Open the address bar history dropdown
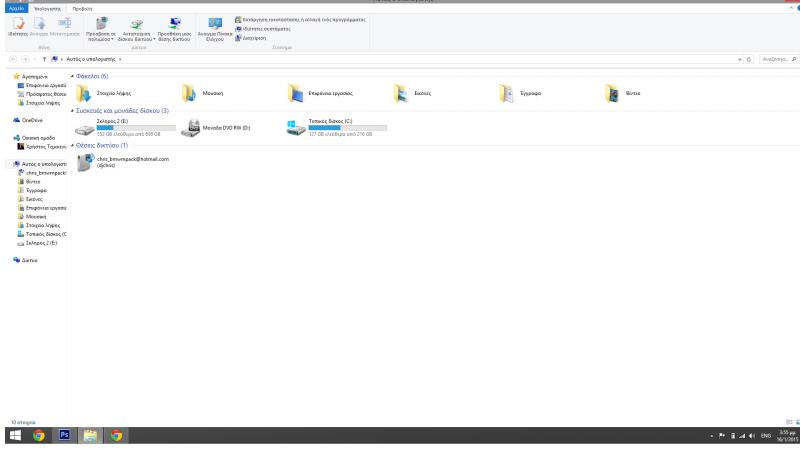 [738, 60]
